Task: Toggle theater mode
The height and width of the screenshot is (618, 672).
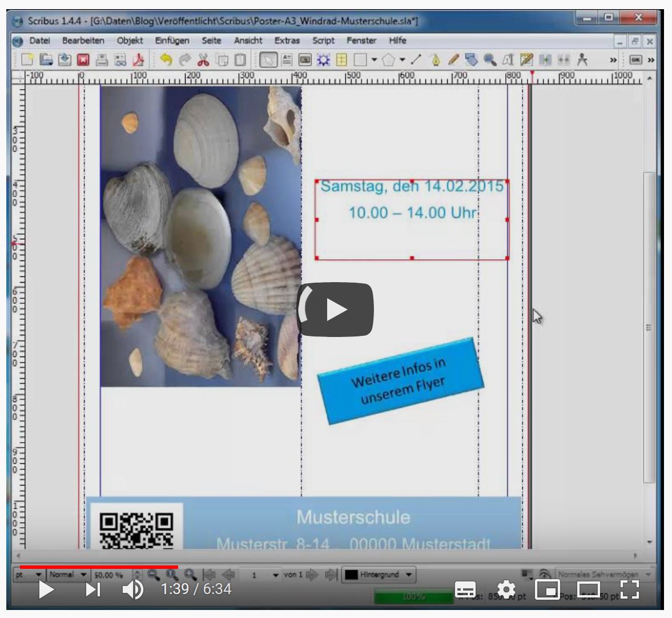Action: point(589,589)
